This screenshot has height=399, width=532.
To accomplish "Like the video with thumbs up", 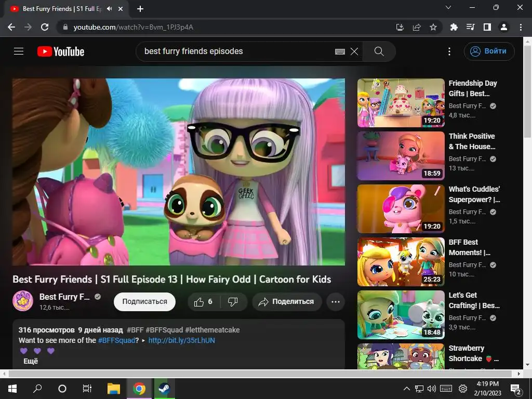I will click(x=204, y=302).
